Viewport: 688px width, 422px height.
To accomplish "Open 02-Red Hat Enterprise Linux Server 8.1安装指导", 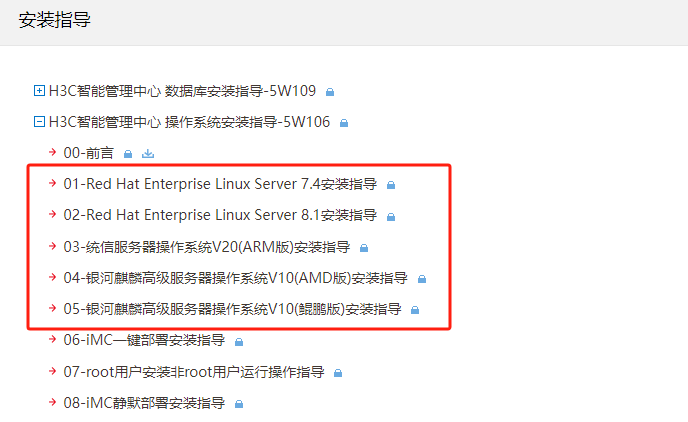I will (x=220, y=215).
